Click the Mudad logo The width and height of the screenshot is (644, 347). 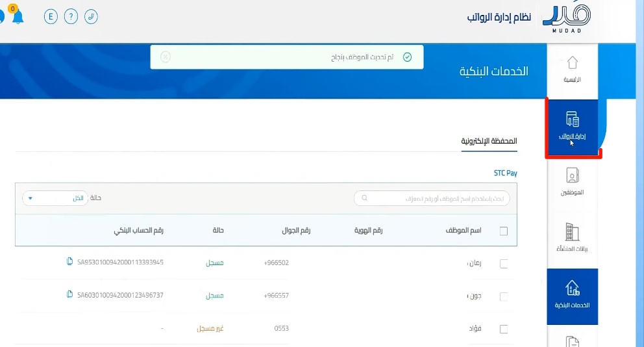tap(567, 18)
